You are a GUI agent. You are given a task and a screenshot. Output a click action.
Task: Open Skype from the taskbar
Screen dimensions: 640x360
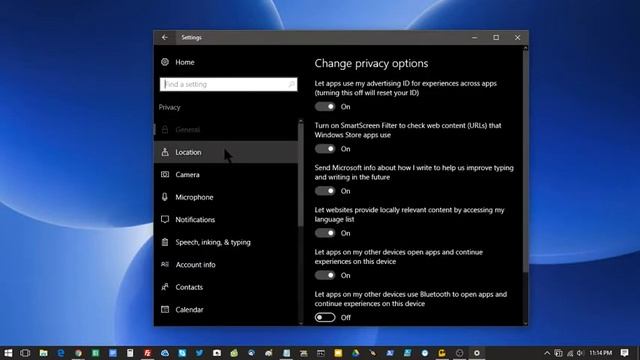182,353
